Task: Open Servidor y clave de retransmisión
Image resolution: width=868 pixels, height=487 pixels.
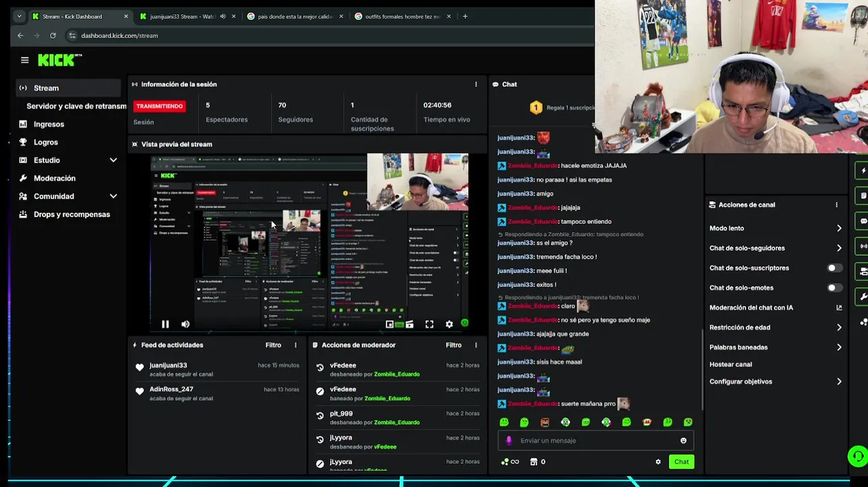Action: (x=76, y=106)
